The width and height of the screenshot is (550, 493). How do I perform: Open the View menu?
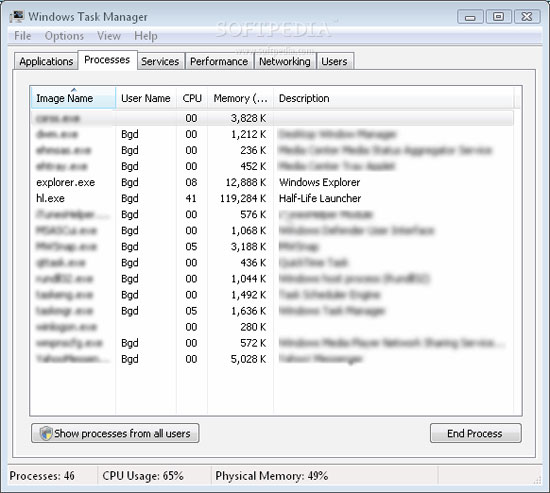[x=109, y=36]
